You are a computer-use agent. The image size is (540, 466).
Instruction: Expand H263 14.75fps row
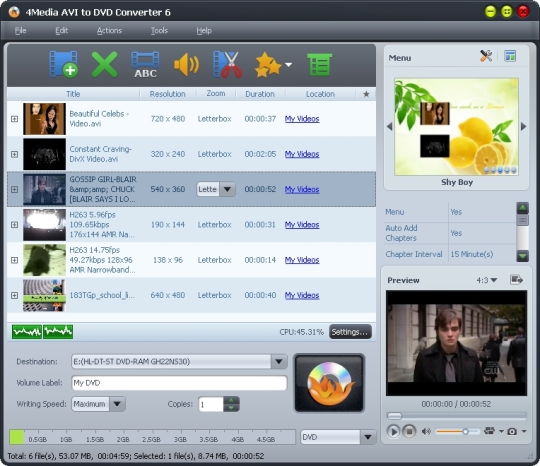pyautogui.click(x=14, y=260)
